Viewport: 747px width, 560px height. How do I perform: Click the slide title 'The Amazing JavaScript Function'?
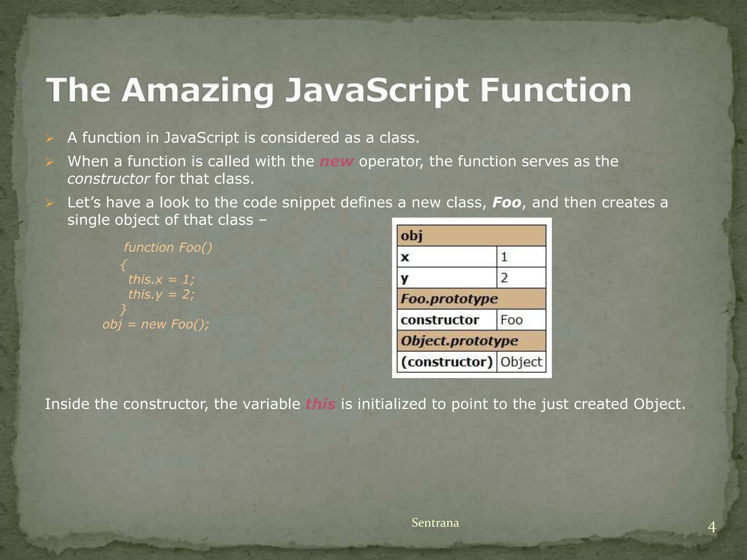click(x=338, y=91)
